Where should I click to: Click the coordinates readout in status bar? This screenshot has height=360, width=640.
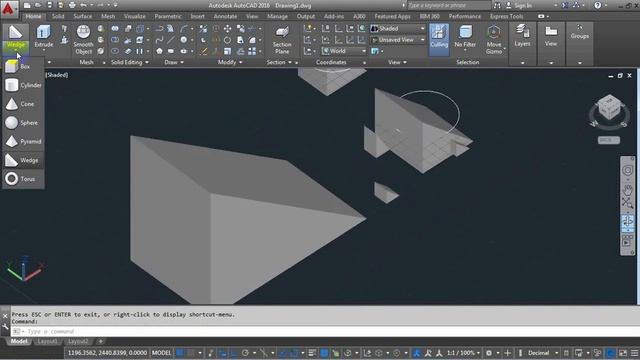(x=107, y=353)
